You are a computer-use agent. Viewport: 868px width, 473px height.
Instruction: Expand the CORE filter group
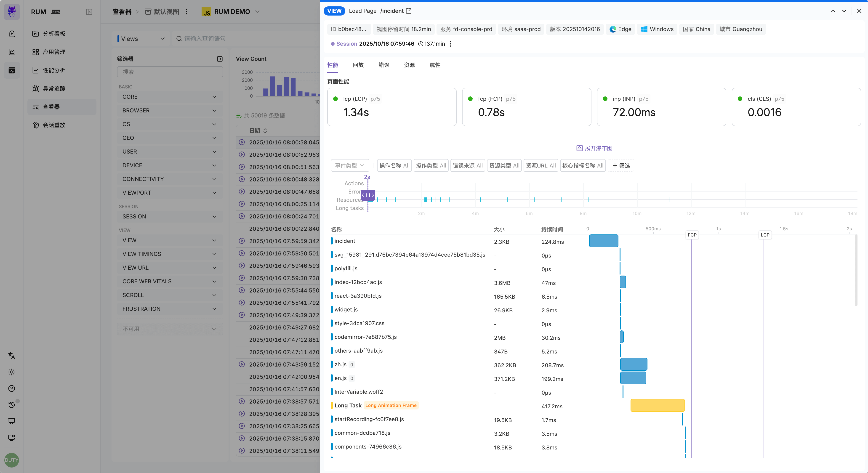(170, 97)
